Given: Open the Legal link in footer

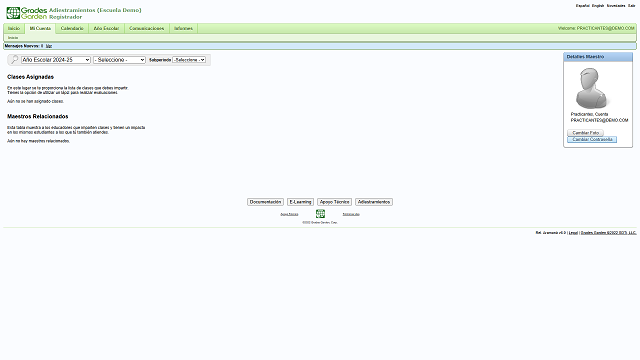Looking at the screenshot, I should coord(573,233).
